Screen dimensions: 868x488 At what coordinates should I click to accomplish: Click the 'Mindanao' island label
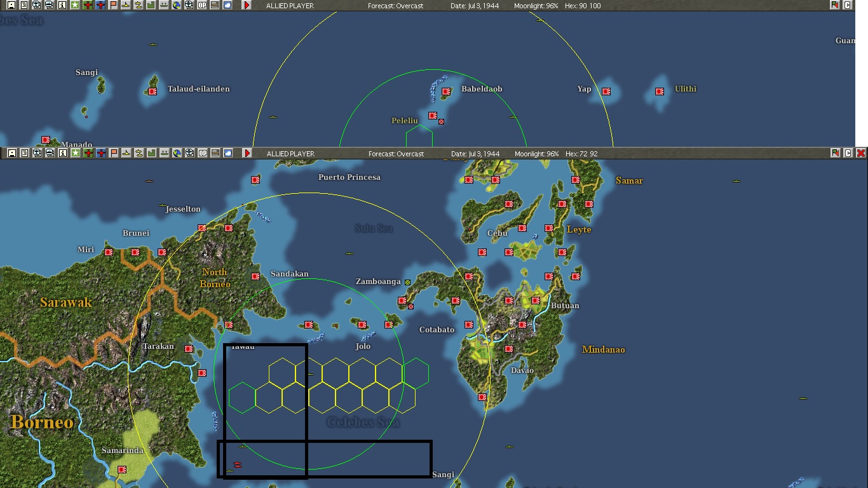click(603, 349)
